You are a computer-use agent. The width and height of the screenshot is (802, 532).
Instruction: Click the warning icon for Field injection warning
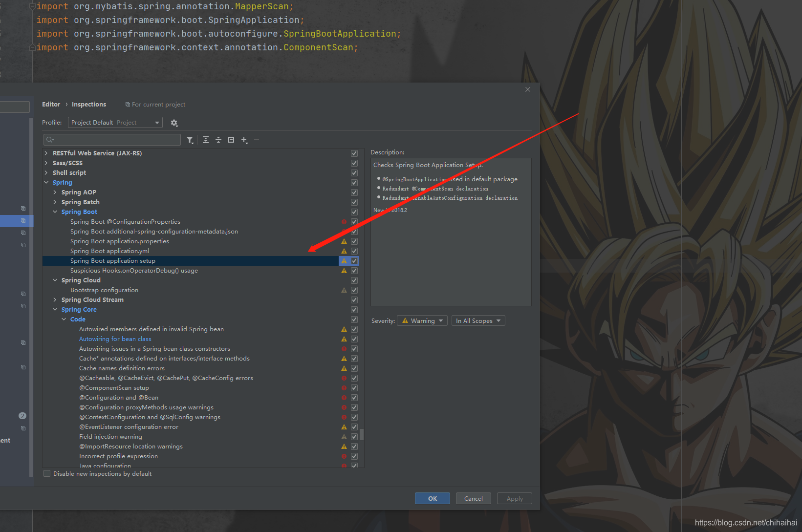(344, 437)
